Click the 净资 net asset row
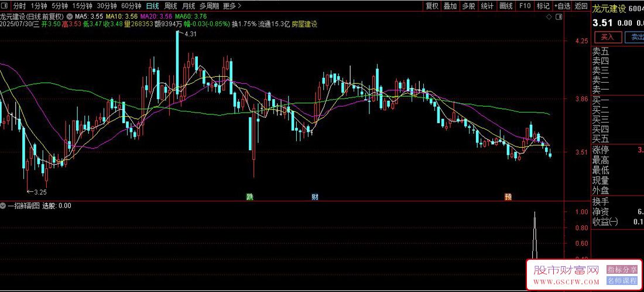The height and width of the screenshot is (292, 644). [618, 212]
